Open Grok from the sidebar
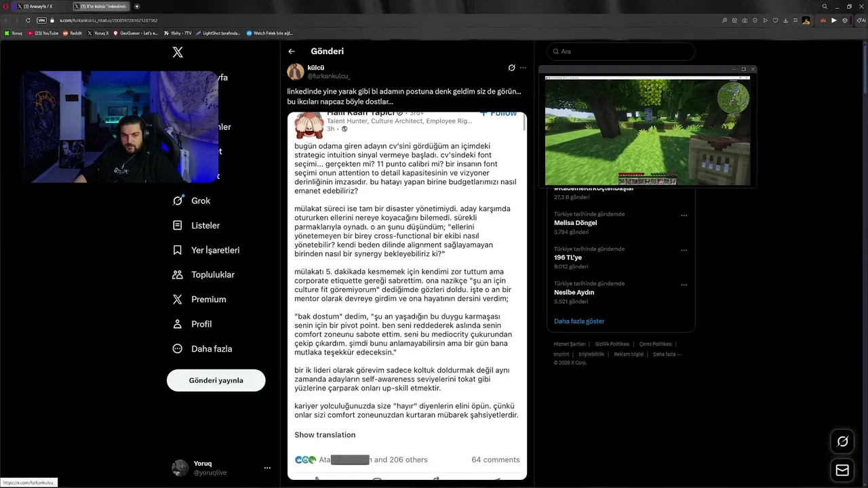 [x=191, y=201]
